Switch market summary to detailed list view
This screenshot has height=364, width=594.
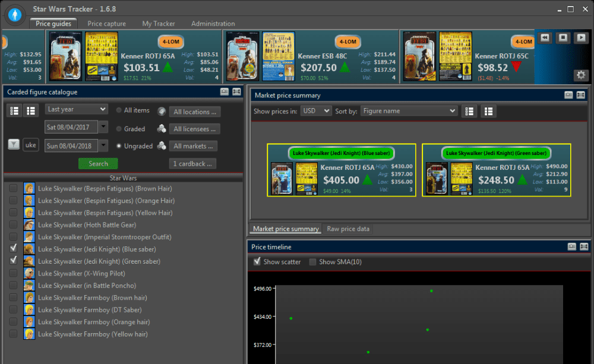click(x=469, y=112)
